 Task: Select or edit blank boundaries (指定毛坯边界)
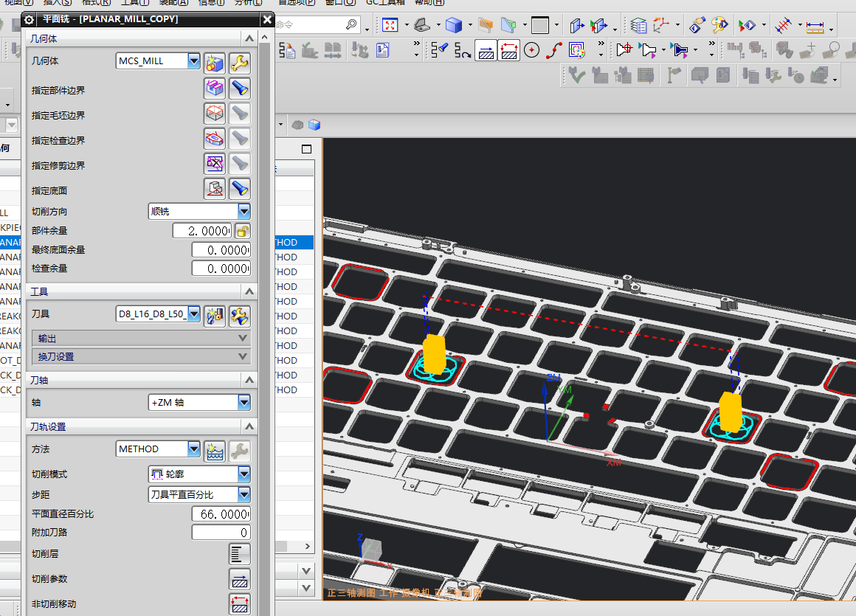point(215,114)
